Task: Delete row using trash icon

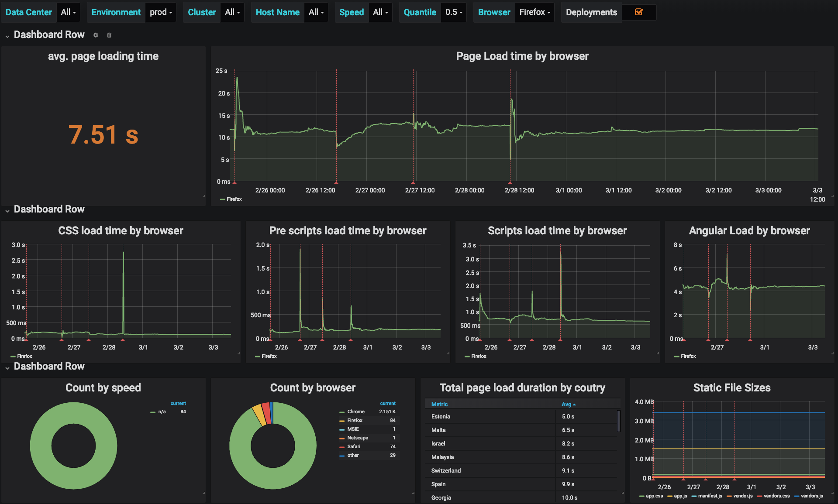Action: 109,35
